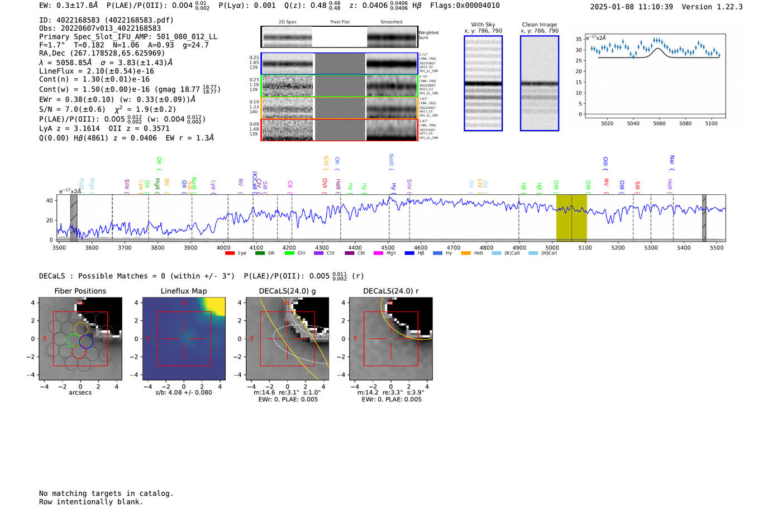Click the LineFlux = 2.10 value
782x532 pixels.
click(x=97, y=71)
